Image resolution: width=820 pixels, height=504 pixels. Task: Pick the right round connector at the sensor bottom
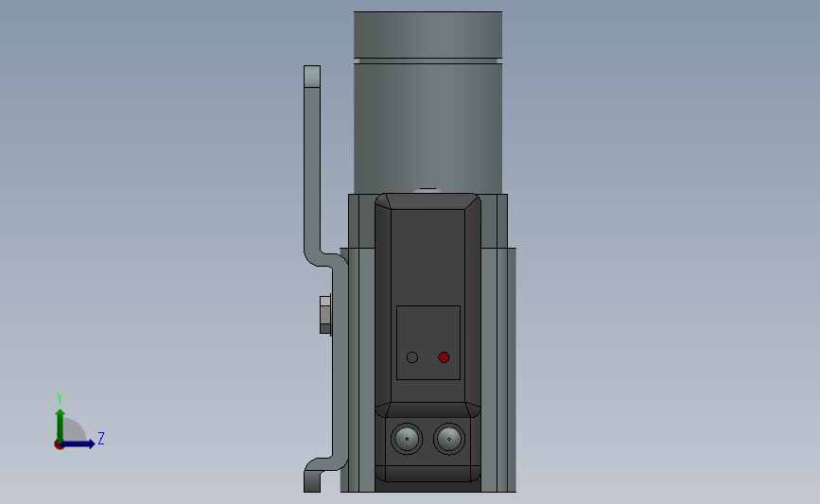[449, 439]
